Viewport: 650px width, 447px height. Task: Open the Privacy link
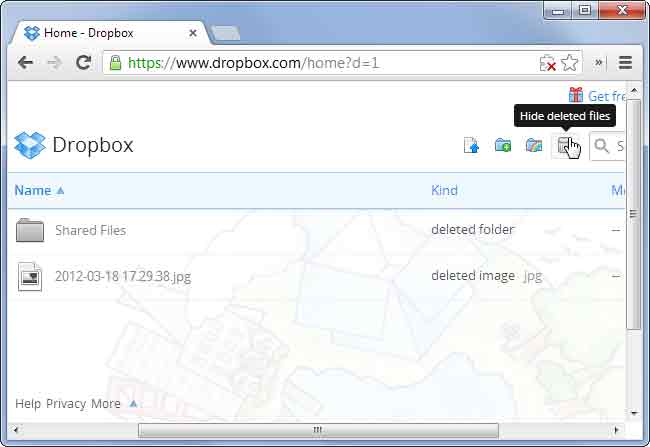click(66, 403)
